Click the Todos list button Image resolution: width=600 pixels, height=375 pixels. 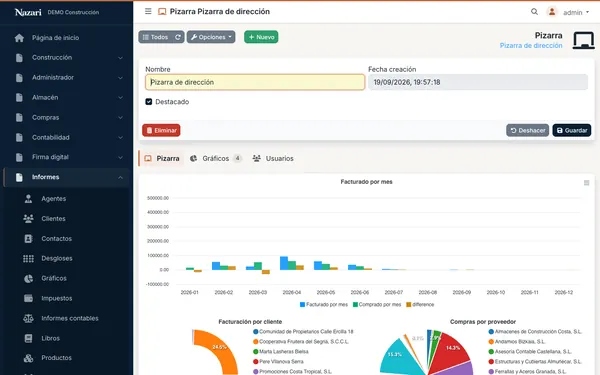[x=155, y=37]
